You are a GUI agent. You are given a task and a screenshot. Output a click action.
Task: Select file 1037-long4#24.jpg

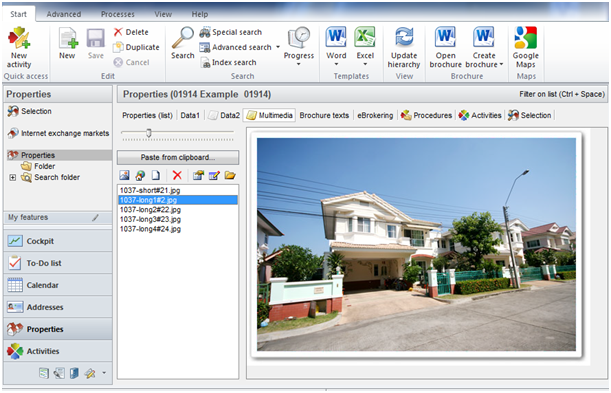point(178,229)
